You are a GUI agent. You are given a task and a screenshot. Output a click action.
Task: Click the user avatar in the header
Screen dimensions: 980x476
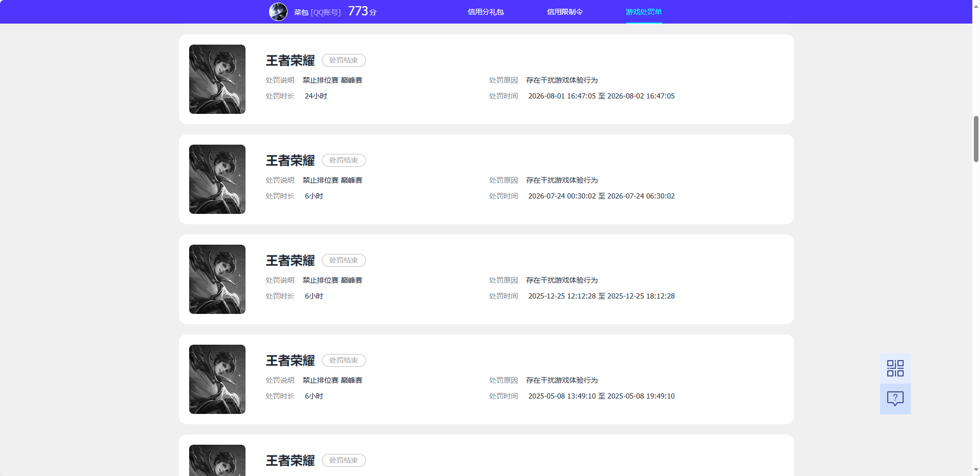pyautogui.click(x=278, y=11)
